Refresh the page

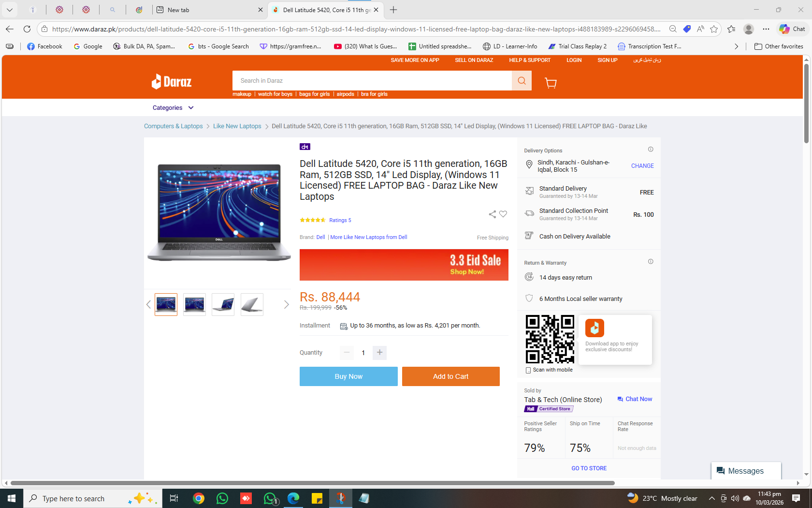27,29
